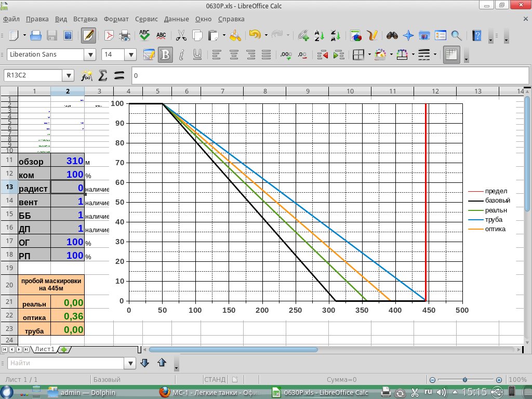Add a decimal place to number format
The height and width of the screenshot is (399, 532).
click(x=286, y=55)
